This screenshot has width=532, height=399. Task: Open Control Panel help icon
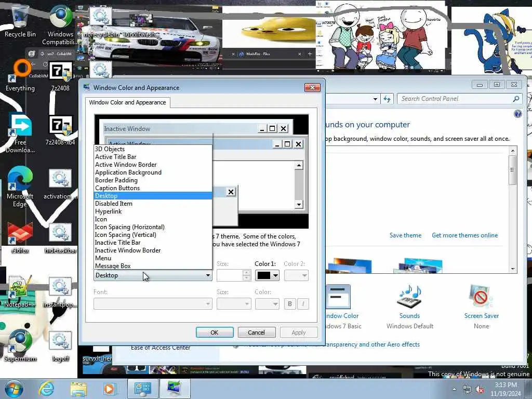click(518, 114)
